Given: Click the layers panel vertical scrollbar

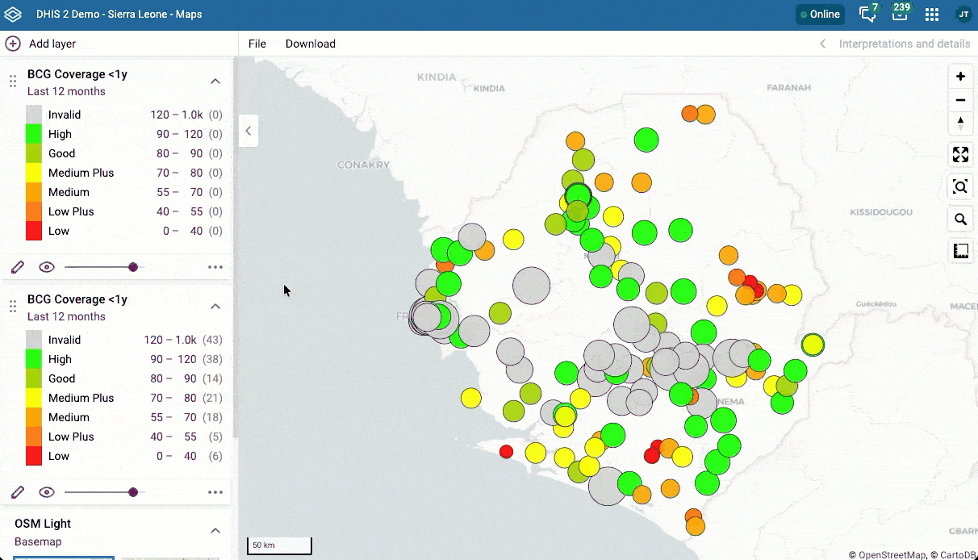Looking at the screenshot, I should (x=236, y=249).
